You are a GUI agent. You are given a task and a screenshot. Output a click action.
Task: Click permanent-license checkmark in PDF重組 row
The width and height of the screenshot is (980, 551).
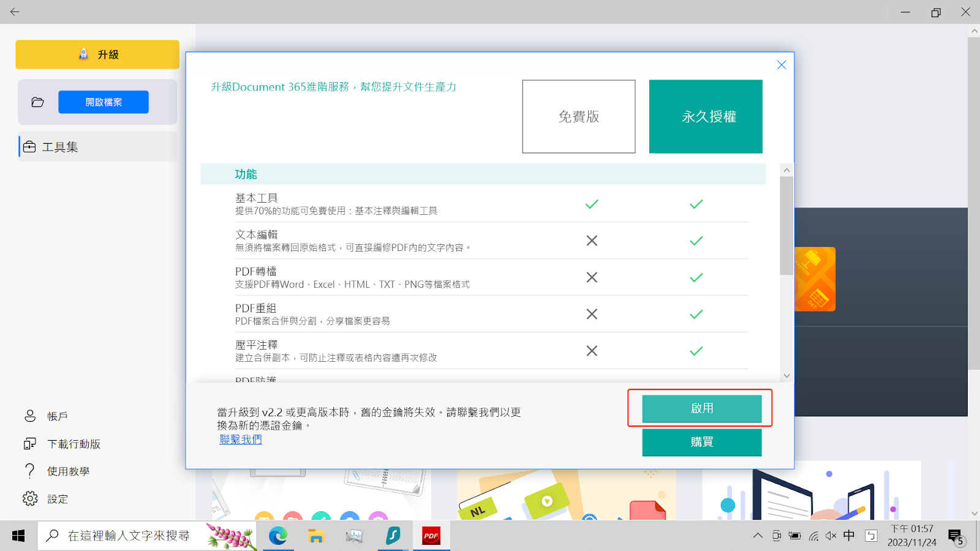pyautogui.click(x=696, y=314)
